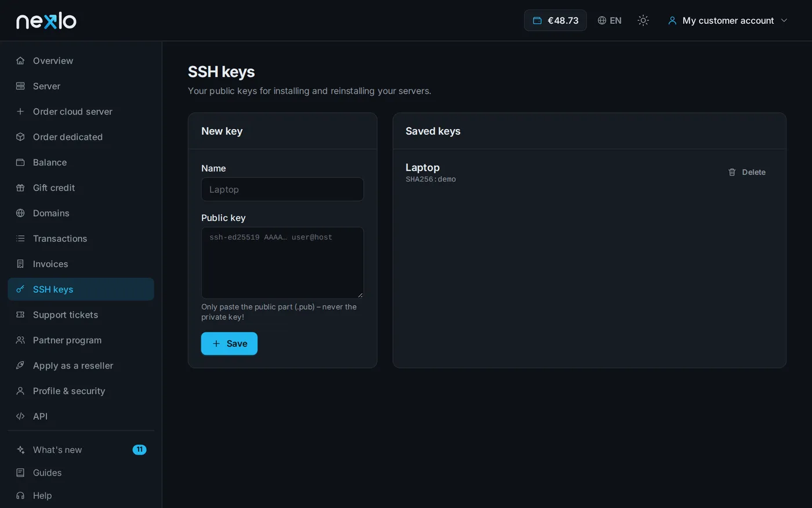812x508 pixels.
Task: Navigate to Invoices
Action: (x=81, y=264)
